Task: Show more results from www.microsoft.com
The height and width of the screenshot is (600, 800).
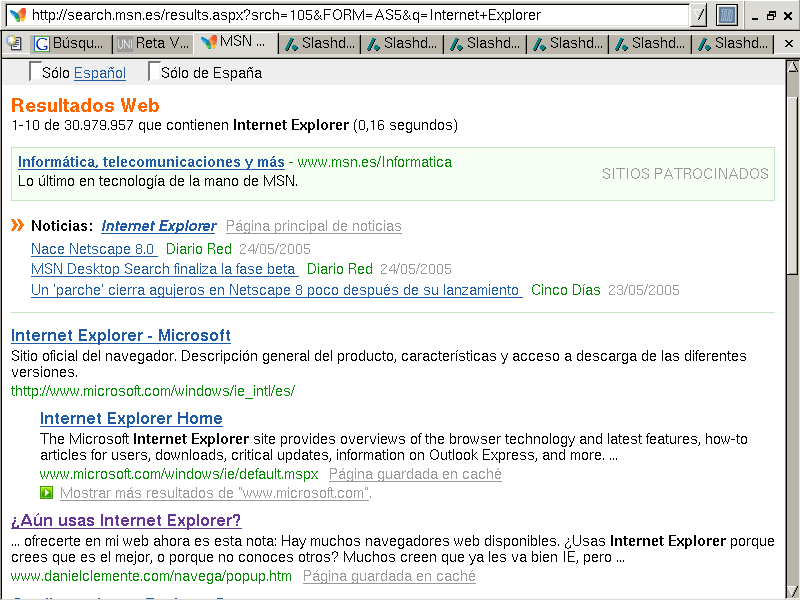Action: 215,493
